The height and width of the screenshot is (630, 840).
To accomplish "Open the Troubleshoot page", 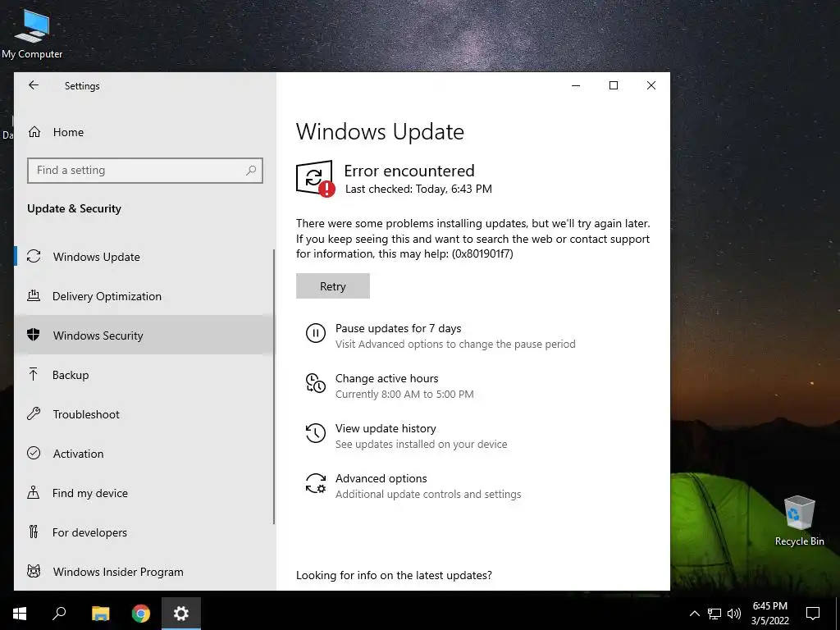I will [144, 414].
